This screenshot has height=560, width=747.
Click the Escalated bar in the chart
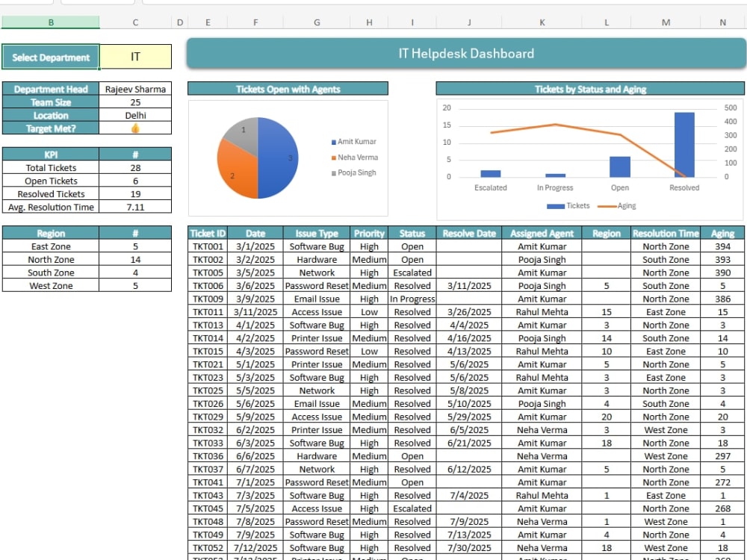[x=491, y=174]
